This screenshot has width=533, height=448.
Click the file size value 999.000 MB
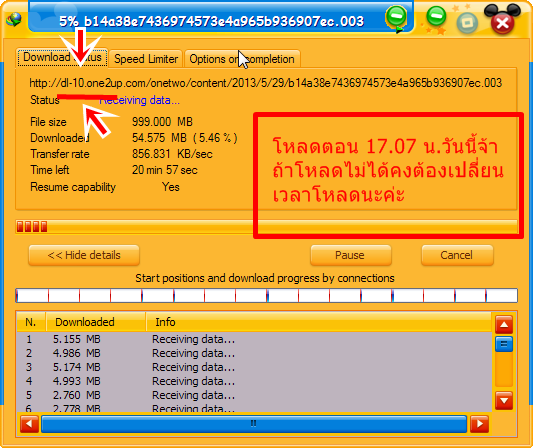162,122
